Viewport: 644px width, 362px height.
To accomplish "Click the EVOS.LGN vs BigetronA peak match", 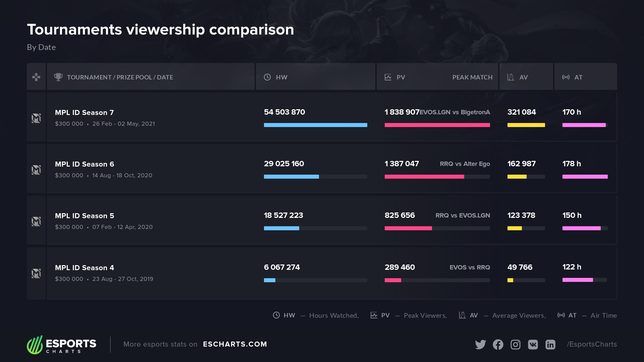I will [x=455, y=112].
